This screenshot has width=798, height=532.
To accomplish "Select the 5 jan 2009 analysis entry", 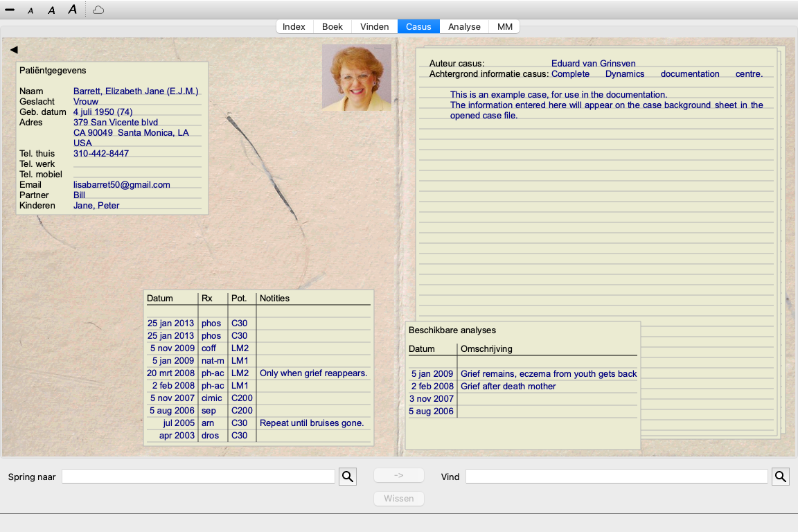I will (x=524, y=374).
